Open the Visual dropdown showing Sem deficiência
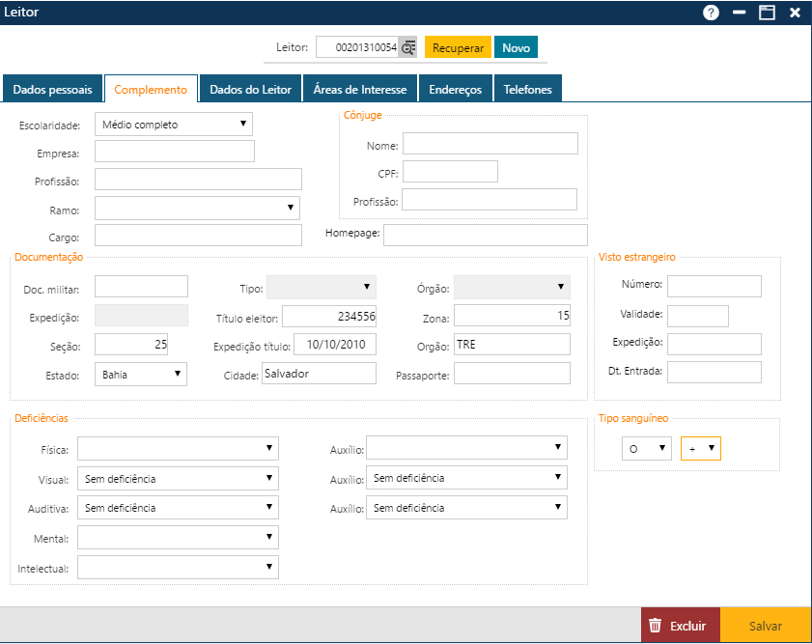 pos(269,478)
